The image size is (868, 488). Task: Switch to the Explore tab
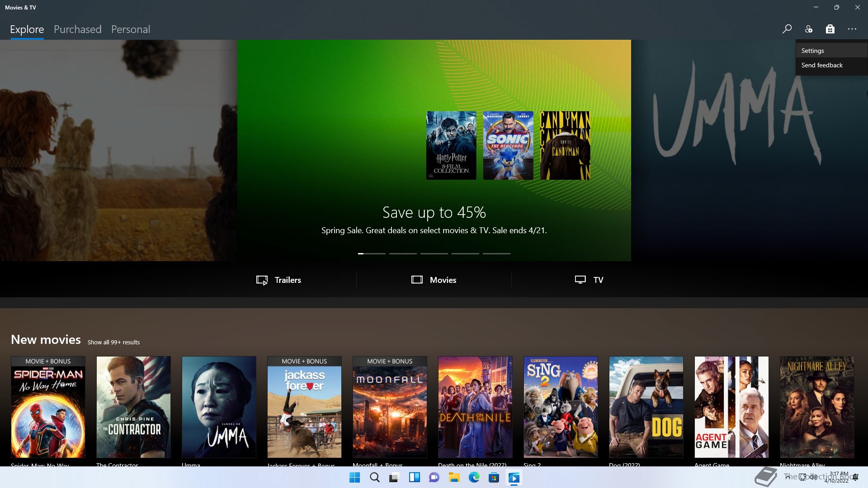tap(27, 29)
